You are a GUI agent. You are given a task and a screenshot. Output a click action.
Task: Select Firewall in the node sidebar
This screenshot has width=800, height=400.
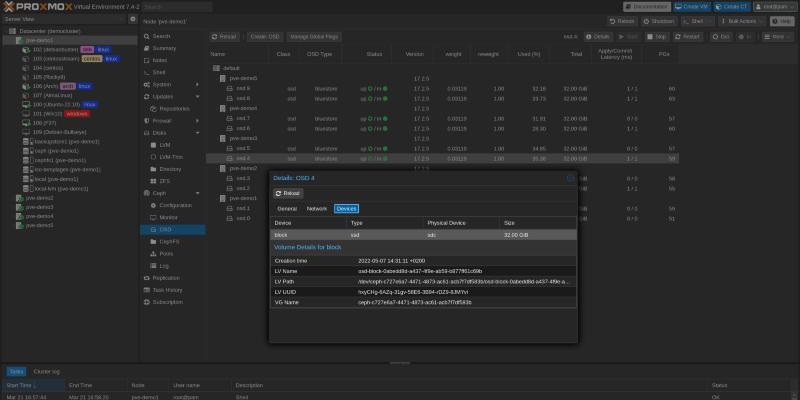click(162, 120)
